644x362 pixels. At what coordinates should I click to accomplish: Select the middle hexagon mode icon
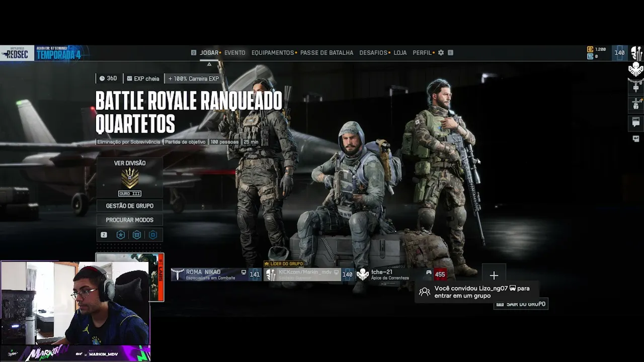coord(137,235)
